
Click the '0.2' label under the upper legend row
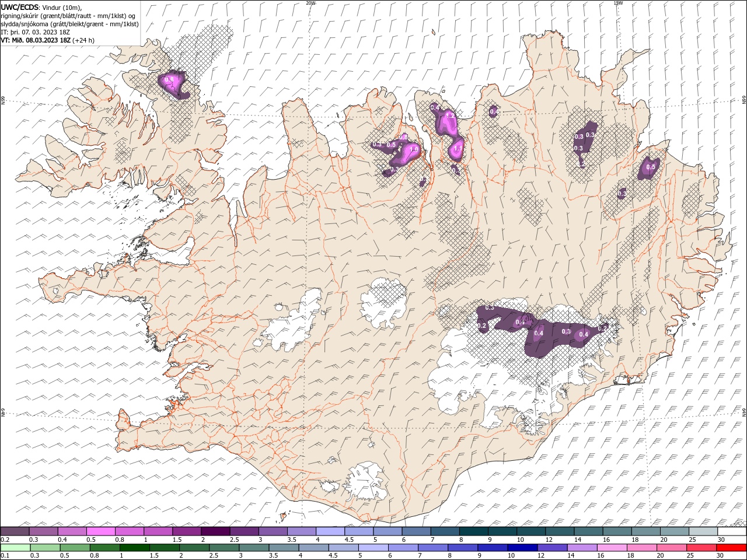(5, 540)
